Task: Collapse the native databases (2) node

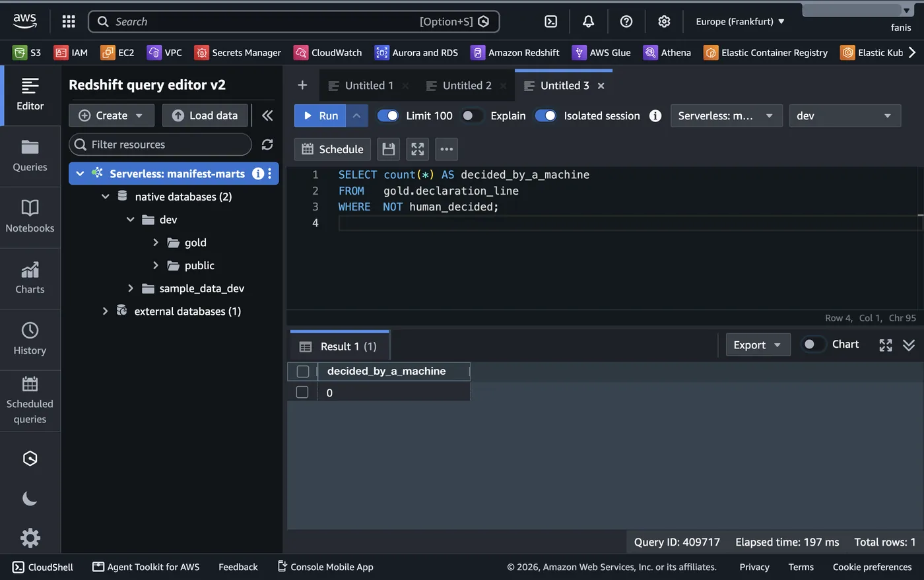Action: pyautogui.click(x=105, y=197)
